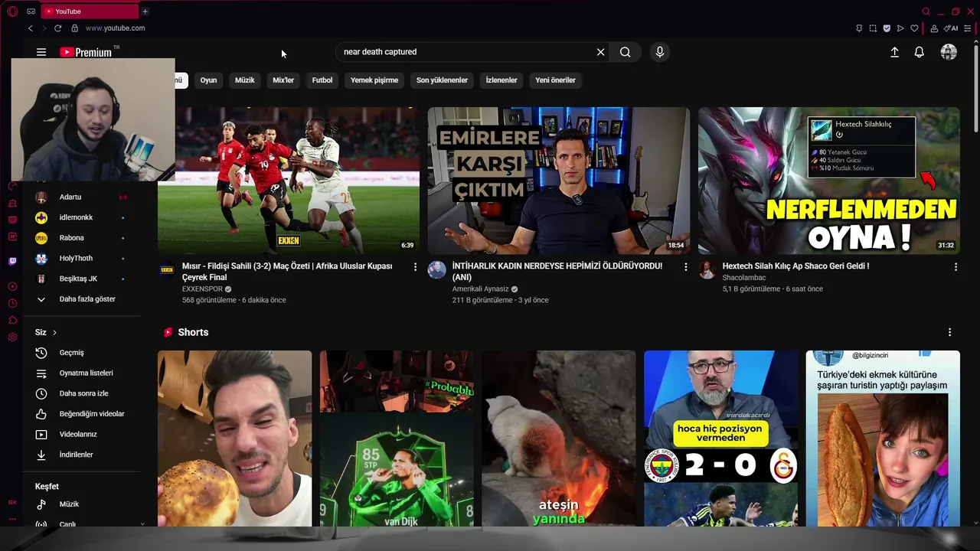Open the Beşiktaş JK subscription channel
The image size is (980, 551).
[x=82, y=279]
